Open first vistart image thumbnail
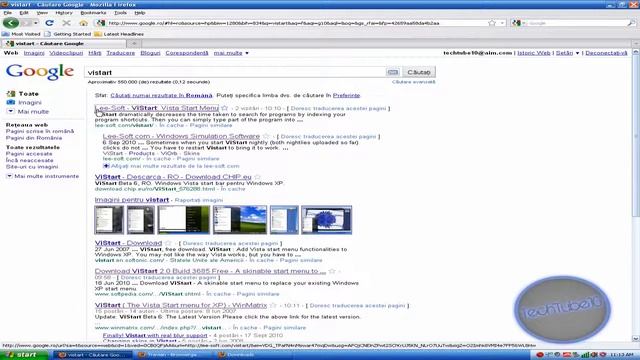 pos(109,220)
